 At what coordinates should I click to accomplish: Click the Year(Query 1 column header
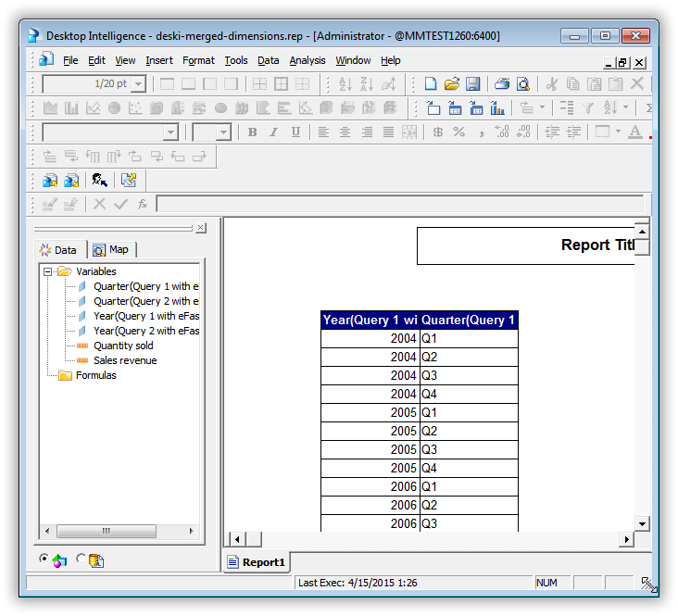370,321
